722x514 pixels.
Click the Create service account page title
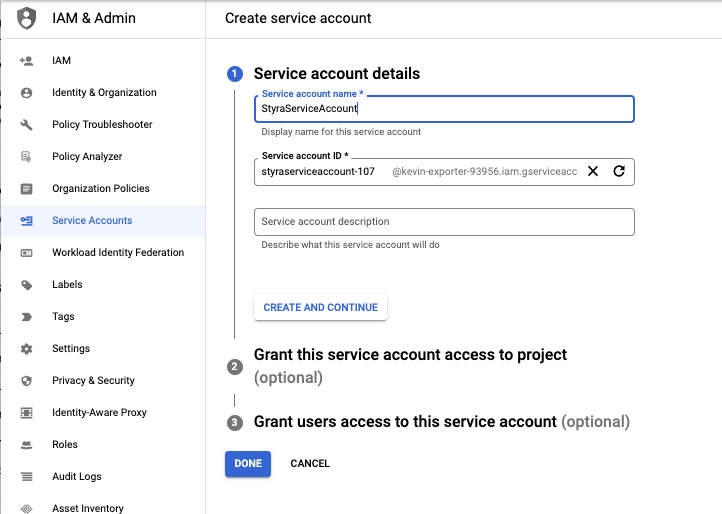tap(298, 18)
